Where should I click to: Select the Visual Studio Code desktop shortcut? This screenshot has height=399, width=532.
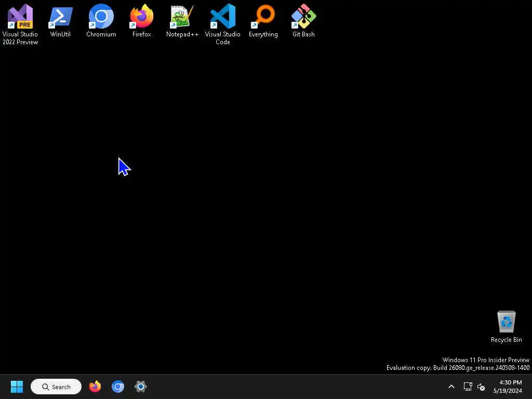222,24
